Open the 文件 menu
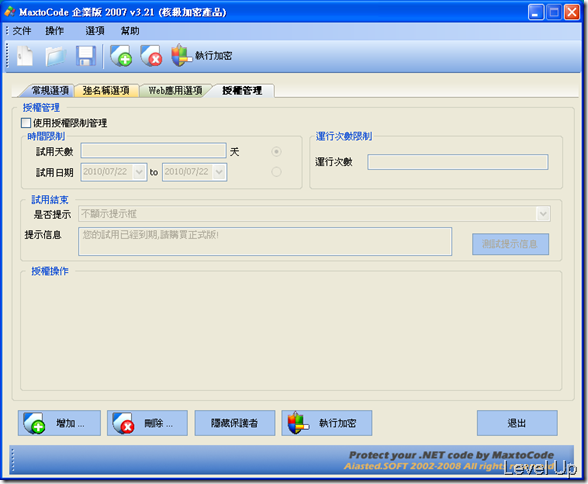The image size is (588, 484). (22, 31)
